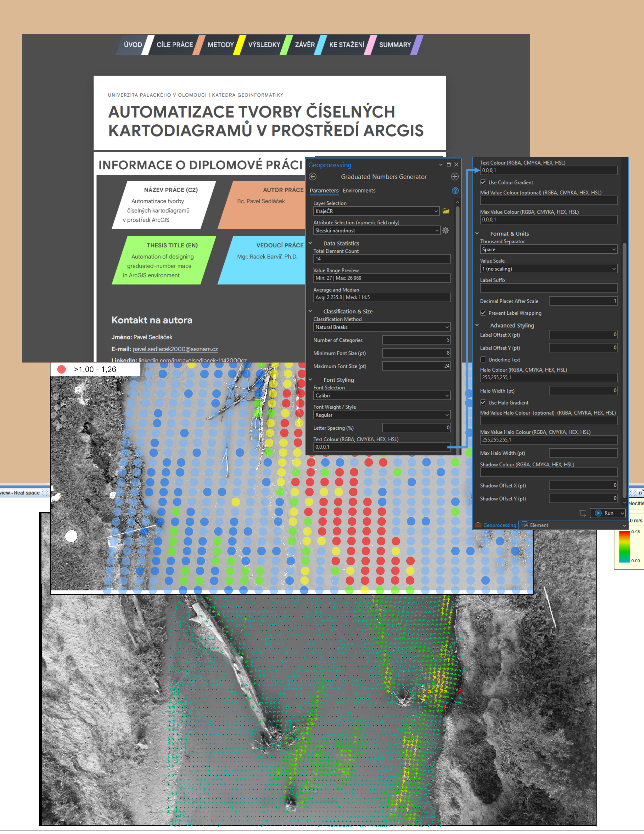Run the Graduated Numbers Generator tool

click(605, 513)
